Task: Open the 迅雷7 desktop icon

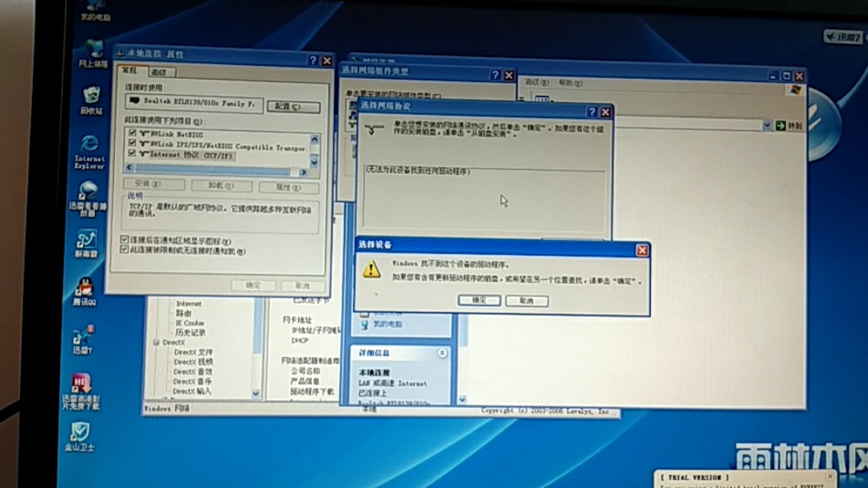Action: (83, 339)
